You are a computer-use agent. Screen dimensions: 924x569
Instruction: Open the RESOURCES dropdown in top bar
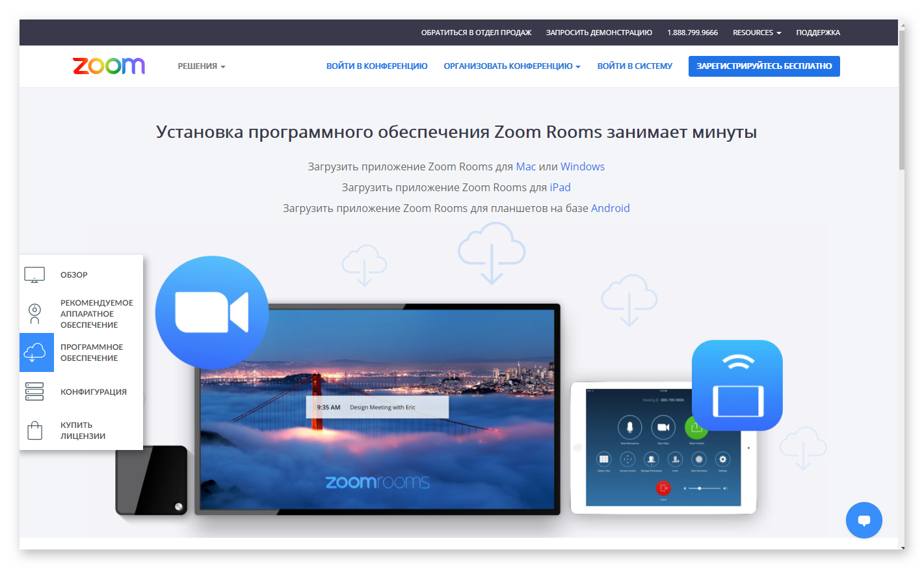757,33
